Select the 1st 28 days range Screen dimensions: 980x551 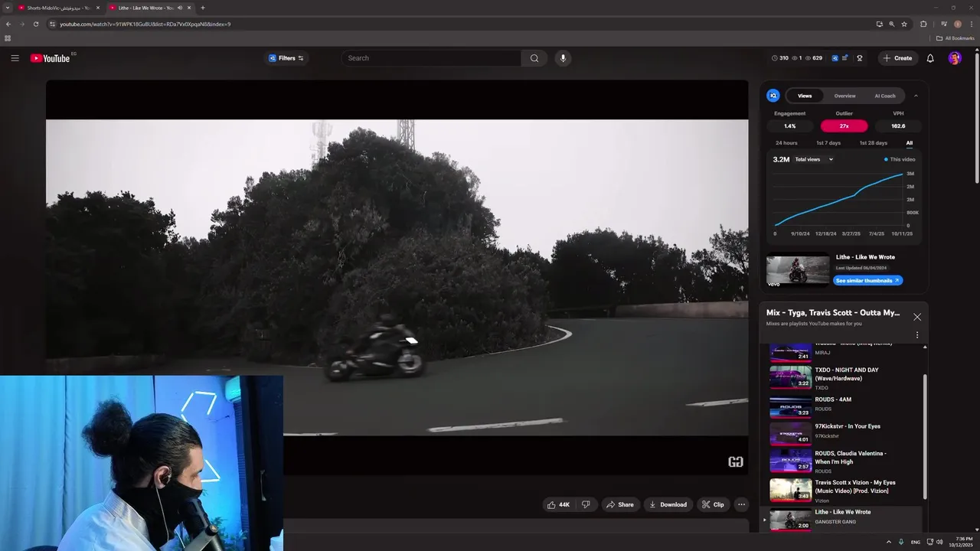pos(873,143)
